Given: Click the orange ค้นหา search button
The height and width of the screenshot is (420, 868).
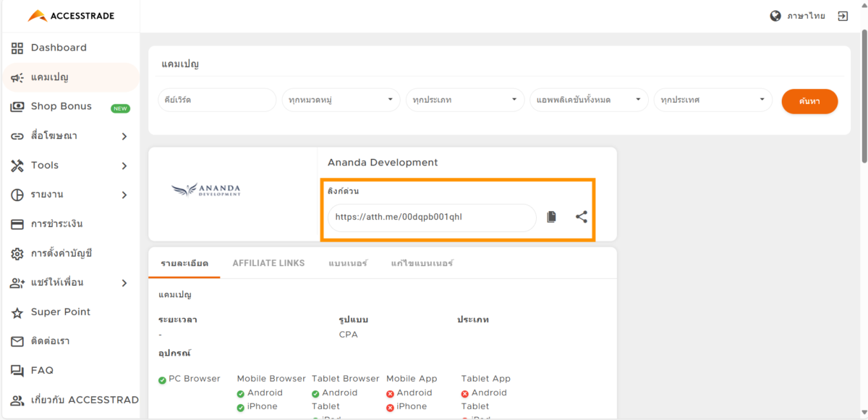Looking at the screenshot, I should 809,101.
